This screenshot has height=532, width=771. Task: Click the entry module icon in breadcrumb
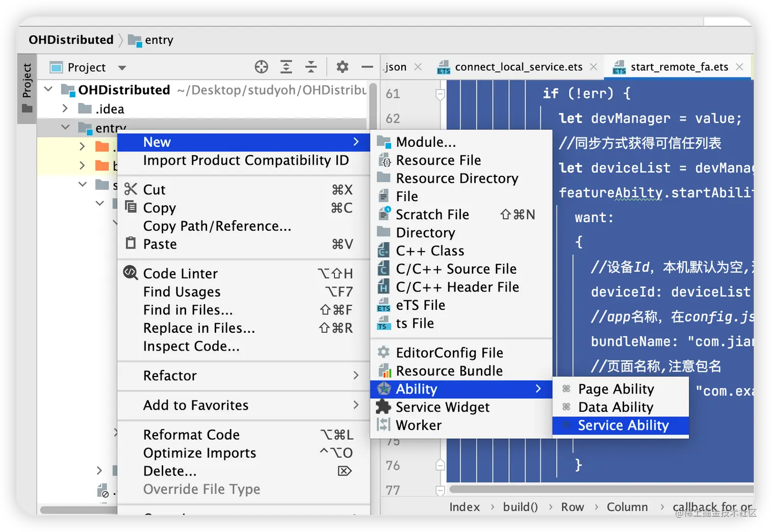tap(135, 40)
